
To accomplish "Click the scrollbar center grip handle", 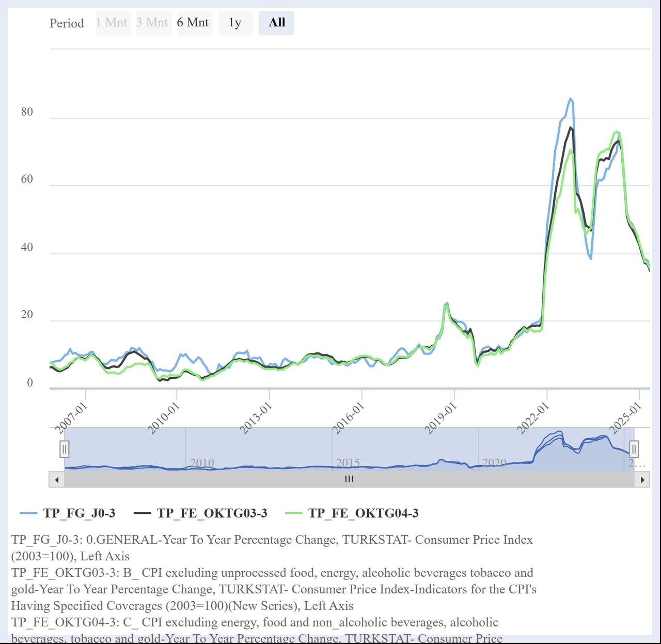I will (x=349, y=479).
